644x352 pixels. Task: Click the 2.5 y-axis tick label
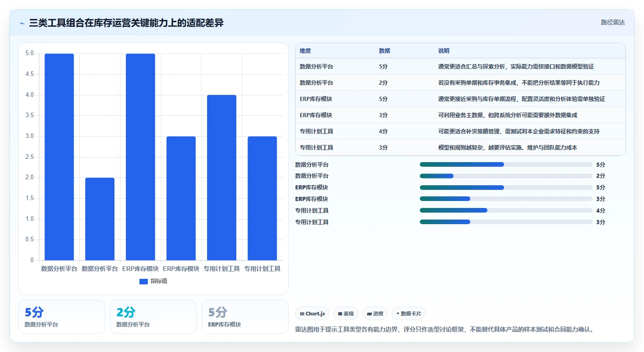29,157
